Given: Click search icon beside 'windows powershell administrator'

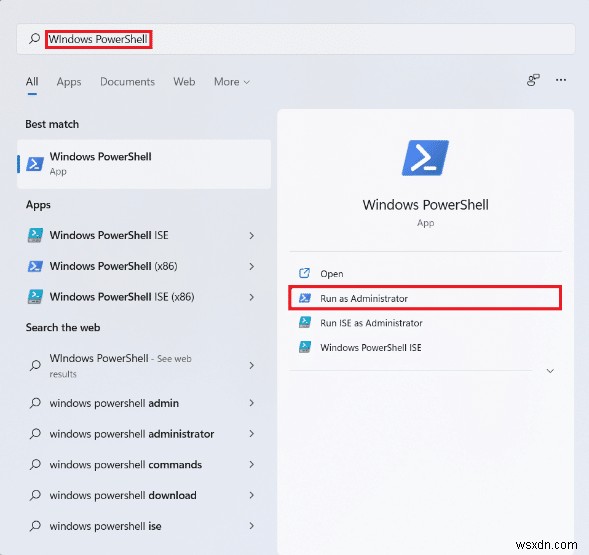Looking at the screenshot, I should [35, 434].
